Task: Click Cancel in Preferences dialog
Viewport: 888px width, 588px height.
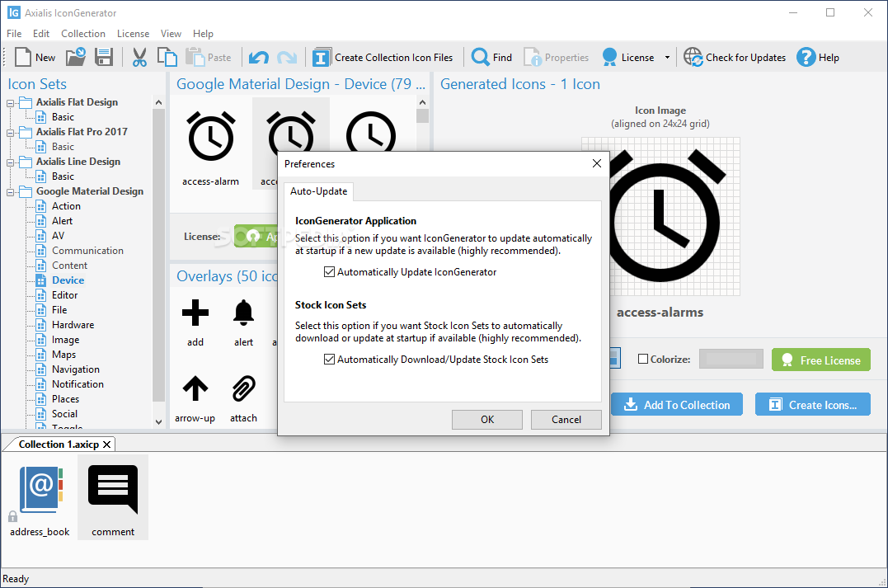Action: (x=566, y=420)
